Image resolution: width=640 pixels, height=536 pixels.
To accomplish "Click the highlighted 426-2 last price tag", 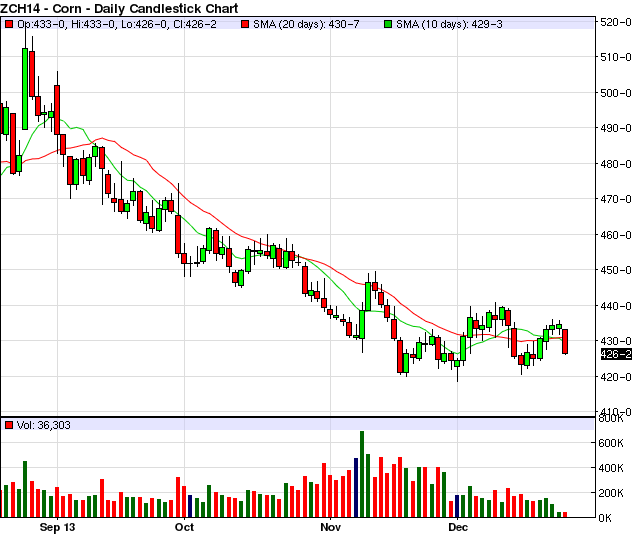I will pyautogui.click(x=616, y=354).
